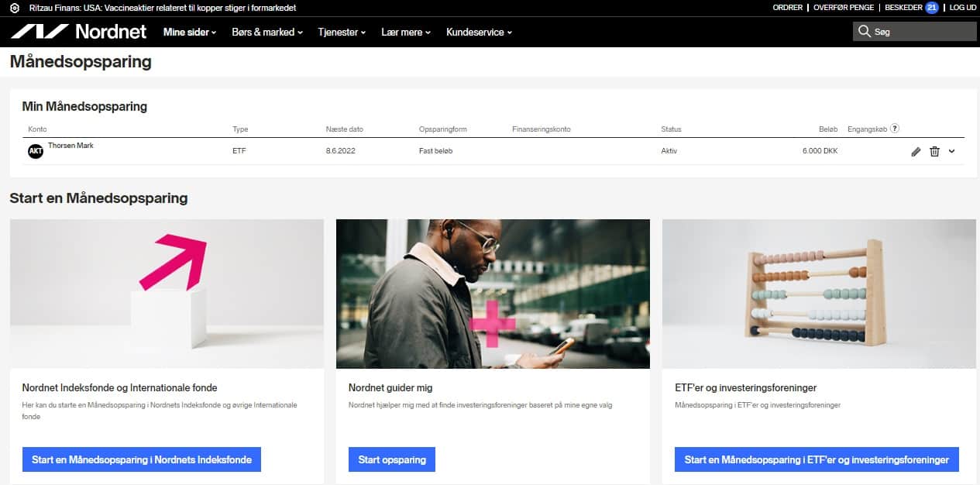Click the Start opsparing button
The height and width of the screenshot is (485, 980).
(x=392, y=459)
